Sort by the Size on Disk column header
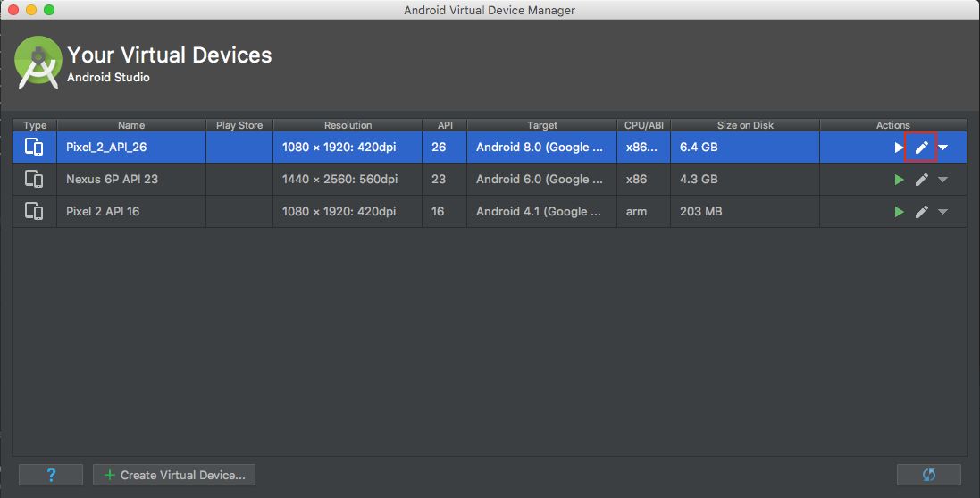Screen dimensions: 980x498 (x=745, y=125)
